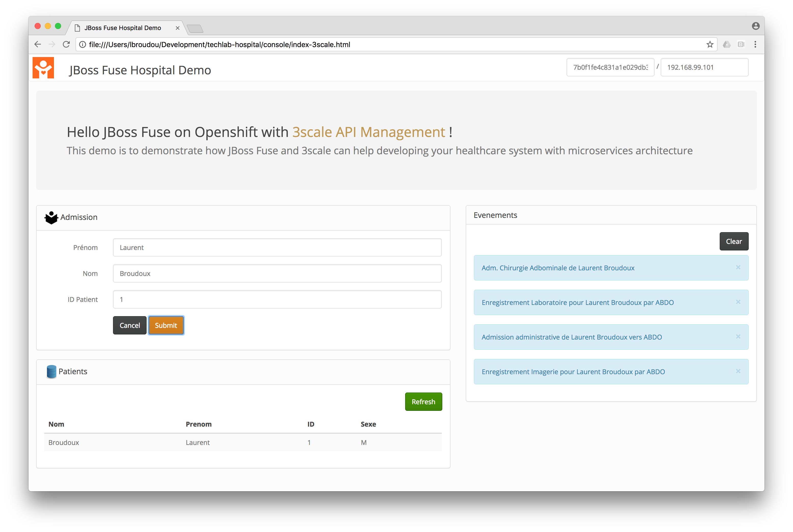Select the JBoss Fuse Hospital Demo tab
Image resolution: width=793 pixels, height=532 pixels.
point(123,28)
